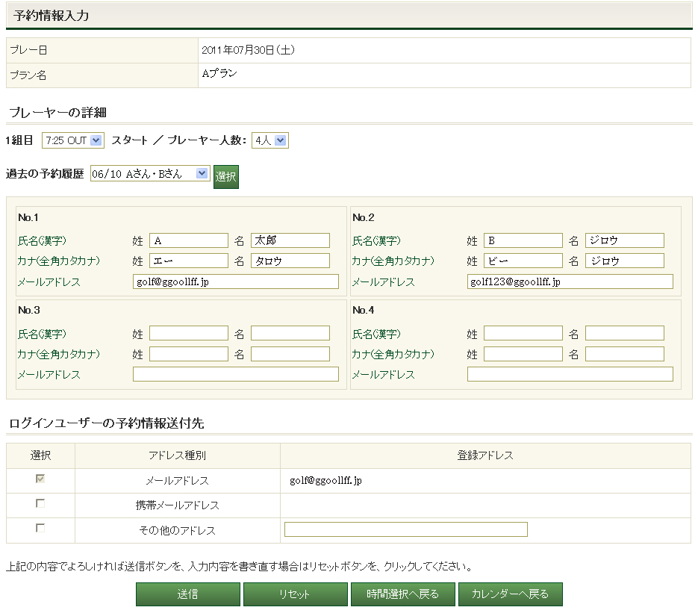Image resolution: width=698 pixels, height=616 pixels.
Task: Return using カレンダーへ戻る button
Action: tap(510, 594)
